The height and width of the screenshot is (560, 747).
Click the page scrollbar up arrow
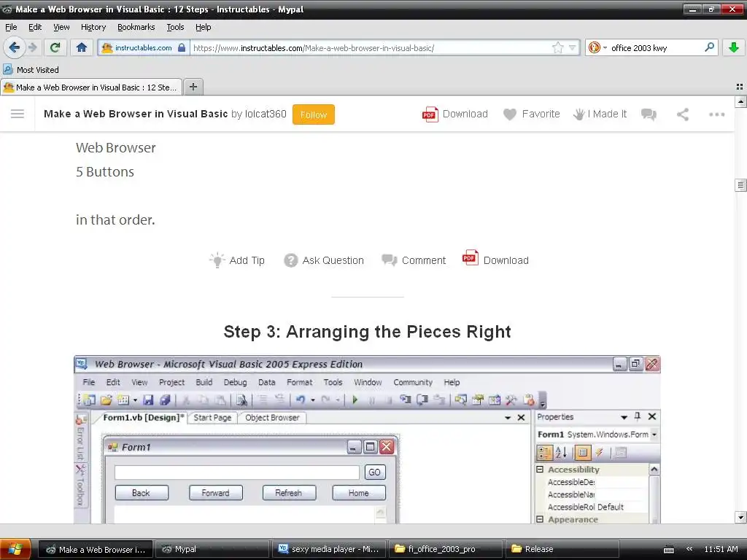(741, 101)
